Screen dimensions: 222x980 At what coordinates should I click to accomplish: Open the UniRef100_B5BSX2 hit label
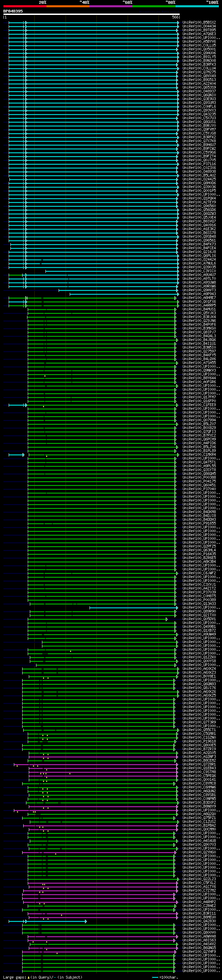coord(199,23)
